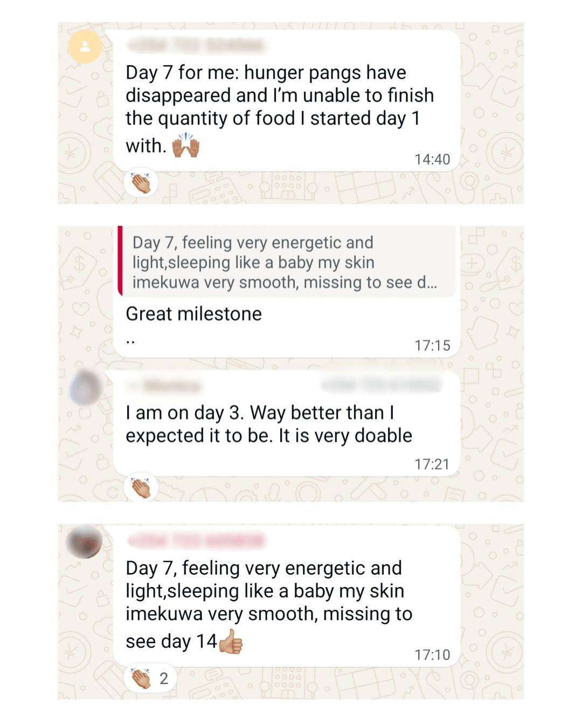This screenshot has height=728, width=582.
Task: Click the blurred avatar beside the "day 3" message
Action: tap(85, 388)
